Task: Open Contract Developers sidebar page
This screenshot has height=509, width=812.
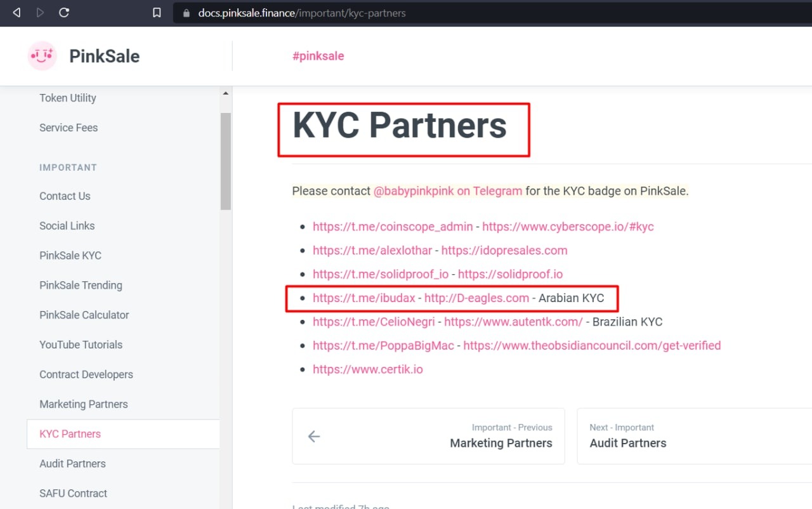Action: click(x=86, y=374)
